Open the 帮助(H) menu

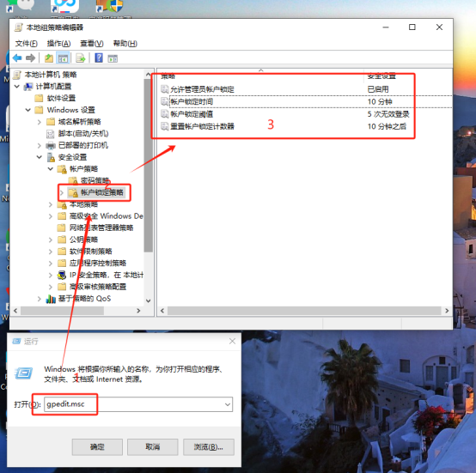coord(125,44)
